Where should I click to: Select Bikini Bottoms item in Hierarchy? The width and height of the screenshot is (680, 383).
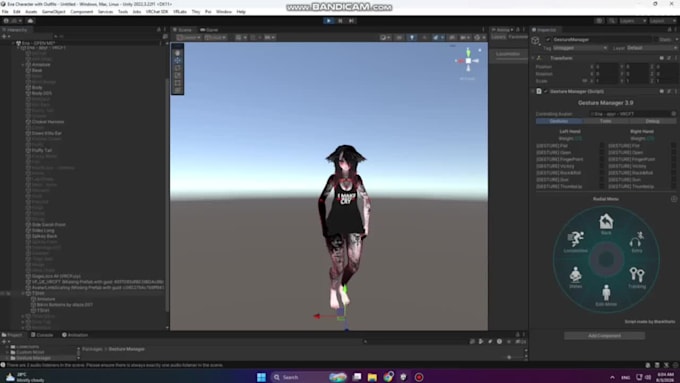pos(65,304)
